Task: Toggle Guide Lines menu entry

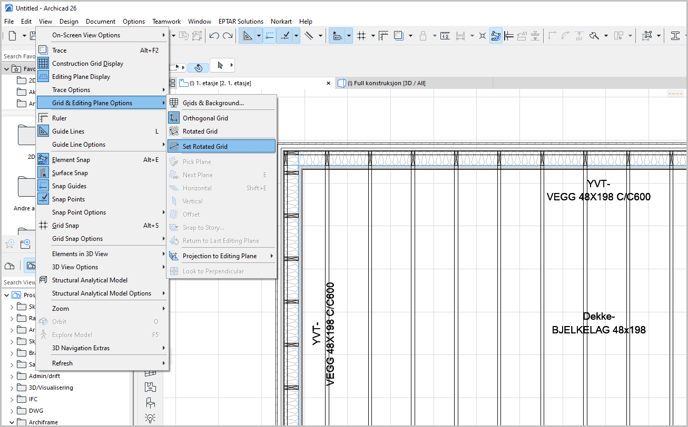Action: point(102,131)
